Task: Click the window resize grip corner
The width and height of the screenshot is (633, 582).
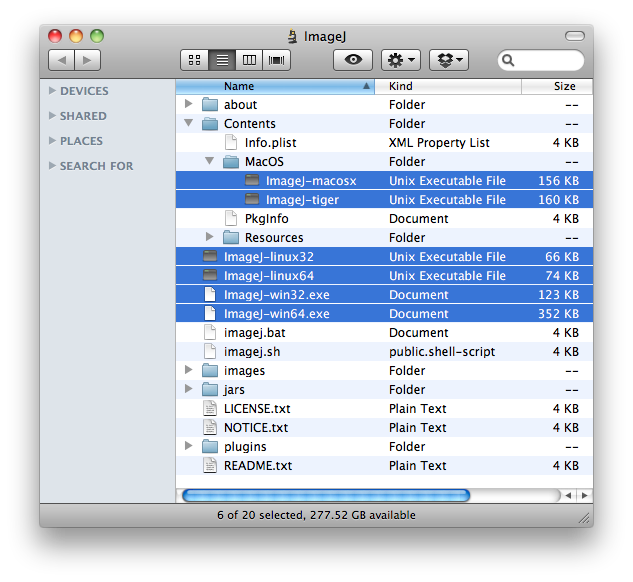Action: 585,519
